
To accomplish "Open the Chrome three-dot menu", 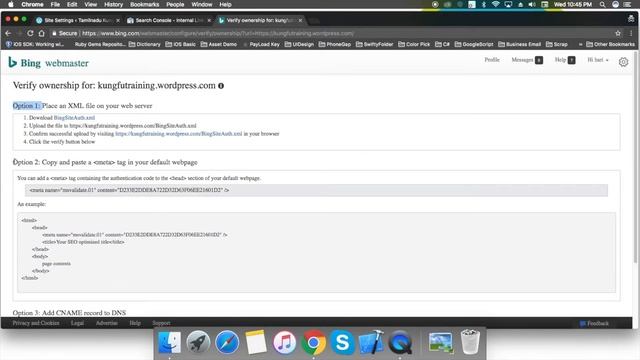I will click(631, 33).
